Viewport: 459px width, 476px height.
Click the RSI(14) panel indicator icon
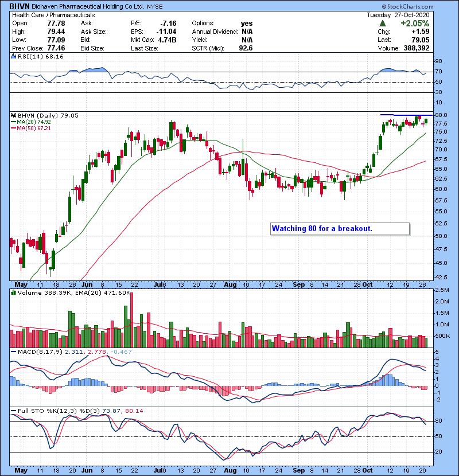(x=13, y=56)
